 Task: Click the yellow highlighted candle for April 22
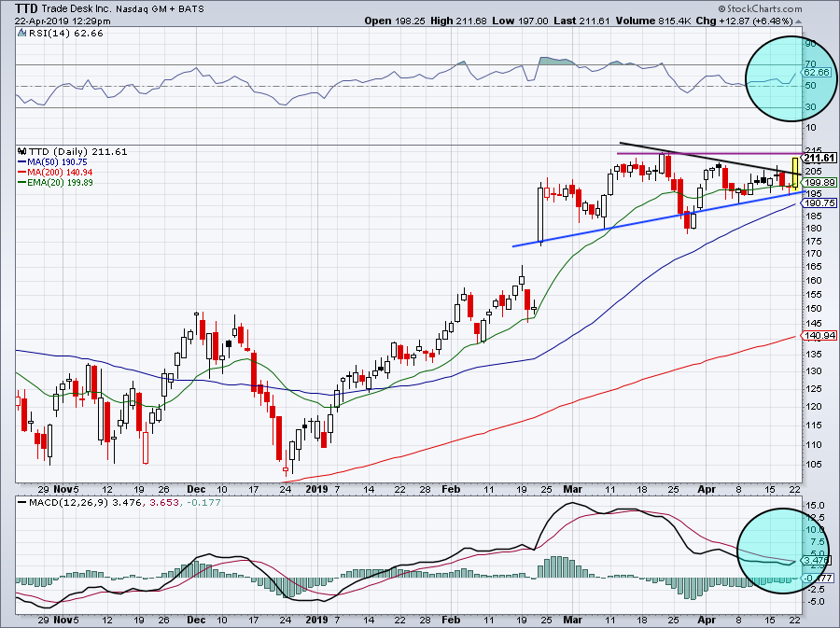pyautogui.click(x=795, y=173)
